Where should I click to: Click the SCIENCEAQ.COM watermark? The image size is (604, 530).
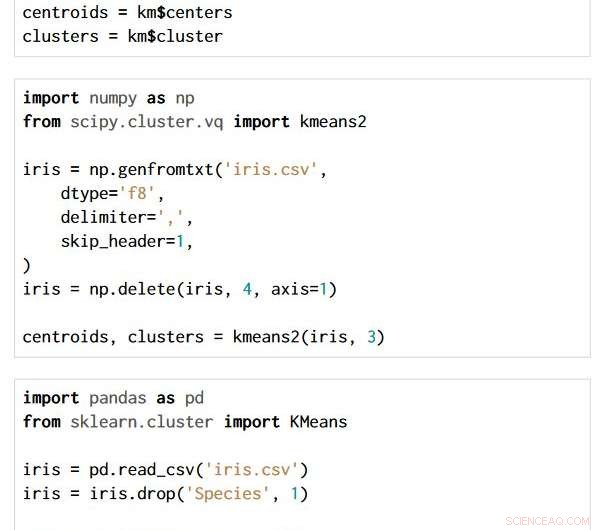pyautogui.click(x=547, y=521)
